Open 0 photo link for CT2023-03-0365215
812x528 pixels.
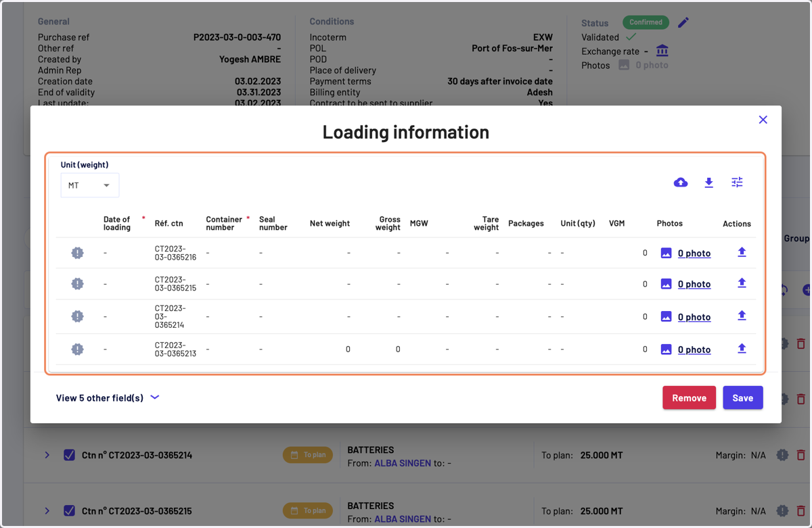(694, 285)
